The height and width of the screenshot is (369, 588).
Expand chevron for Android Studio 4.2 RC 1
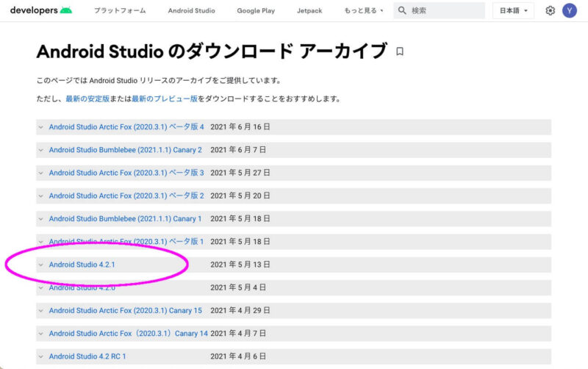(41, 357)
